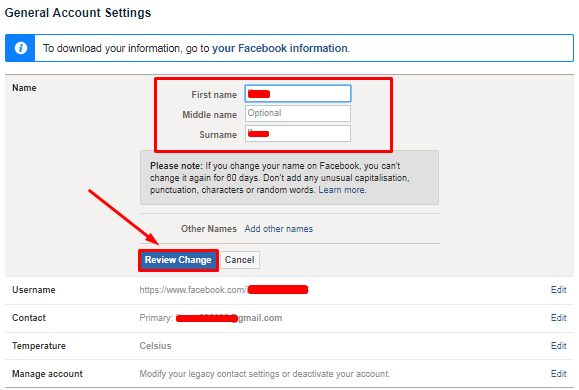Focus the First name input field
579x390 pixels.
point(298,93)
